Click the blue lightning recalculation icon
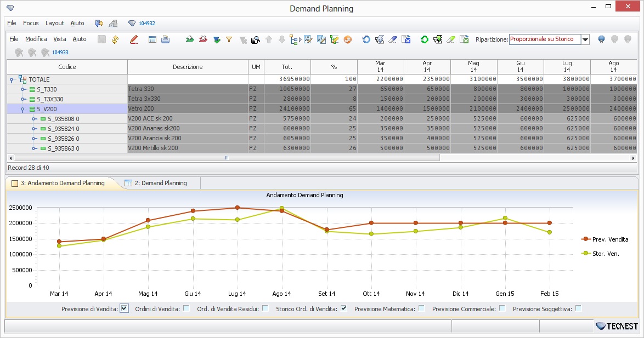 click(x=380, y=39)
